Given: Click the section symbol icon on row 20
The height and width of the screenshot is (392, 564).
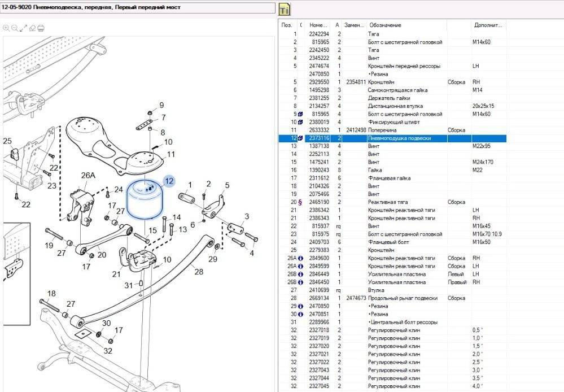Looking at the screenshot, I should click(300, 202).
